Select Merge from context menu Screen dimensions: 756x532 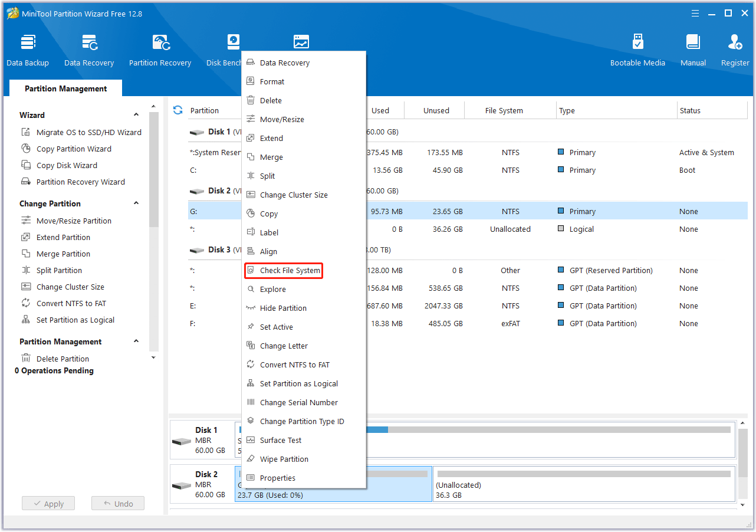(x=304, y=157)
